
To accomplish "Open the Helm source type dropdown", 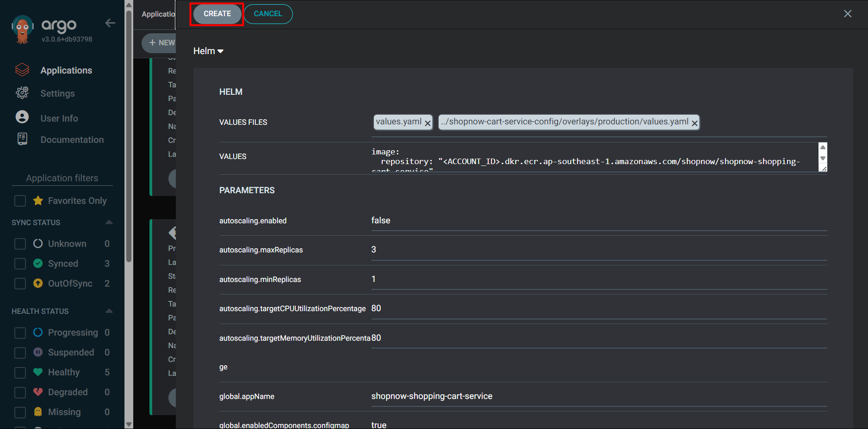I will [x=208, y=51].
